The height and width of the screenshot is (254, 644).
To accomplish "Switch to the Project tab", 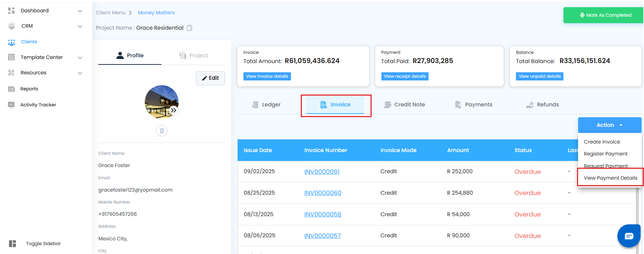I will click(193, 55).
